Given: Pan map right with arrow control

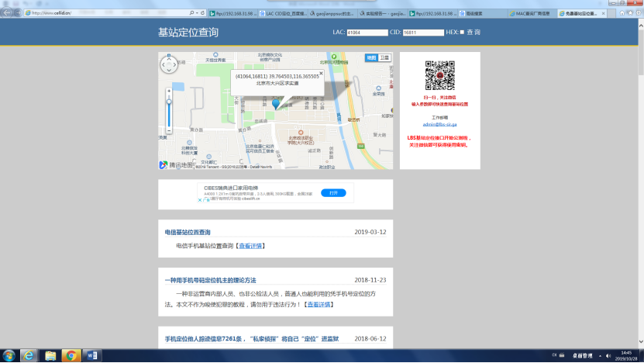Looking at the screenshot, I should pos(174,64).
